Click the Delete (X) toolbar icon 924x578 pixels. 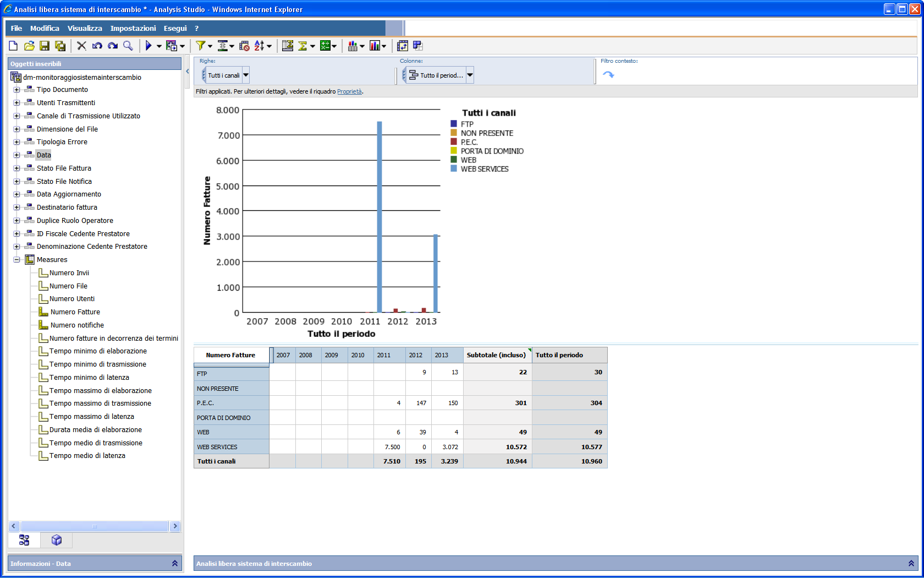tap(81, 46)
